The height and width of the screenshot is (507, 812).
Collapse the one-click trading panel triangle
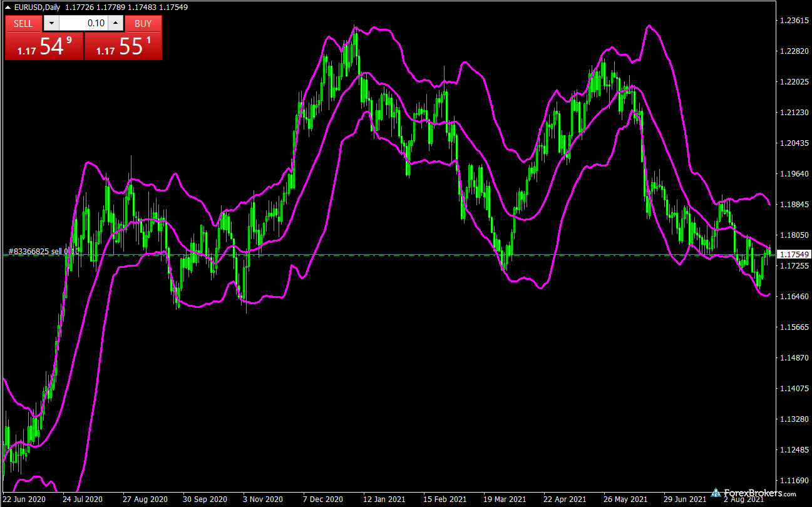(8, 8)
